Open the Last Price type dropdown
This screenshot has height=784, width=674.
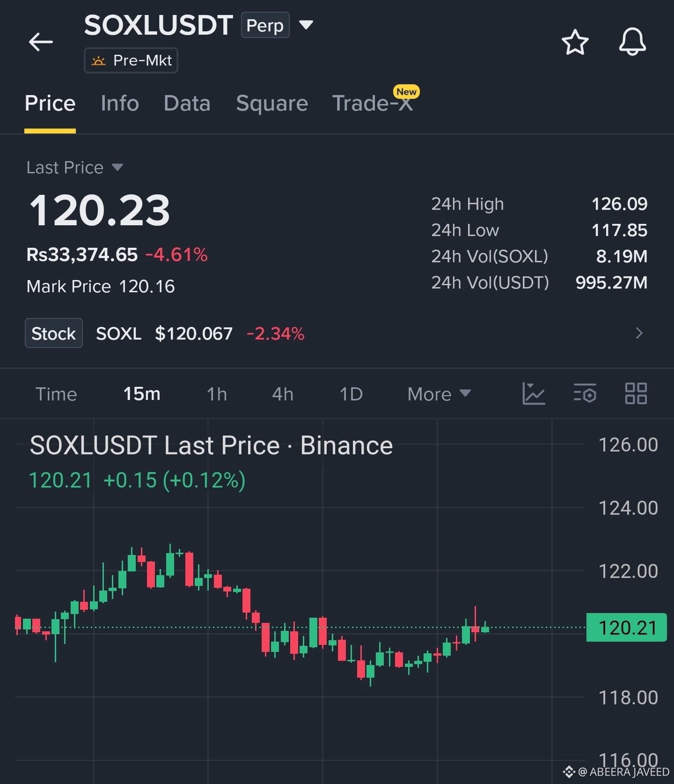click(117, 167)
